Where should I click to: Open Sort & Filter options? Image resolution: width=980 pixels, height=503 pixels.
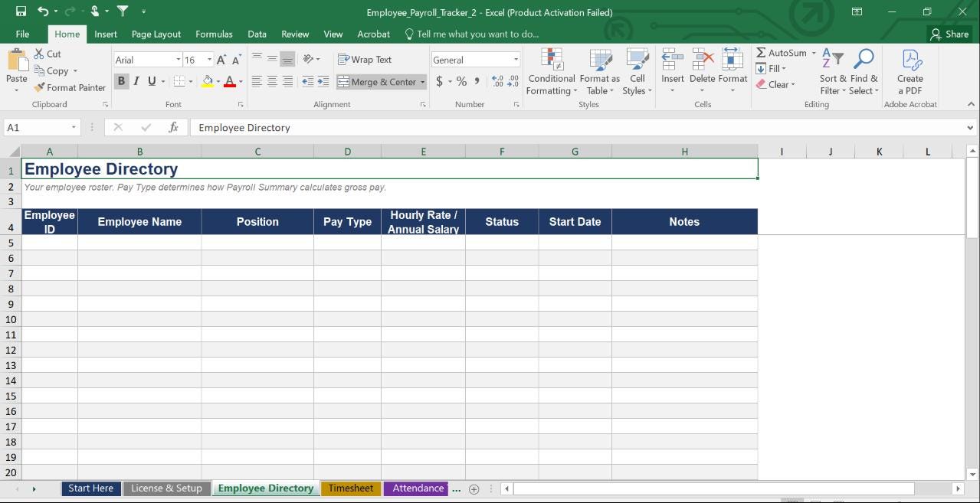[x=833, y=72]
